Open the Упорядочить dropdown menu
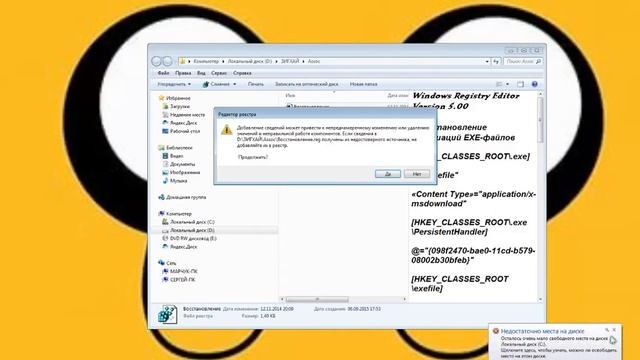Image resolution: width=640 pixels, height=360 pixels. 174,84
